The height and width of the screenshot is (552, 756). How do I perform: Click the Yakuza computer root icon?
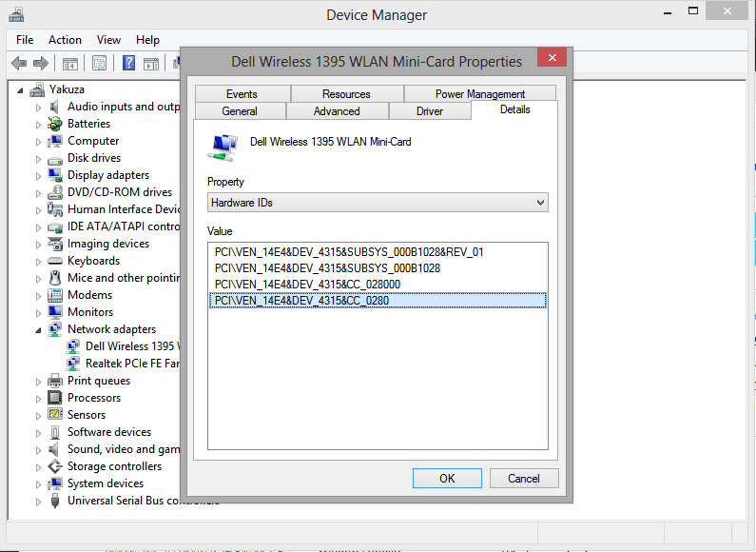point(37,89)
